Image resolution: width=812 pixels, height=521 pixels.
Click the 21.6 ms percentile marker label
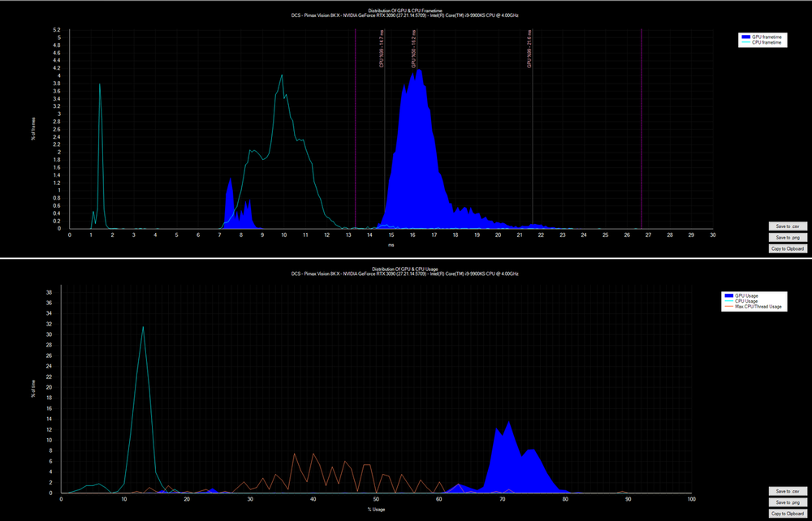click(529, 50)
